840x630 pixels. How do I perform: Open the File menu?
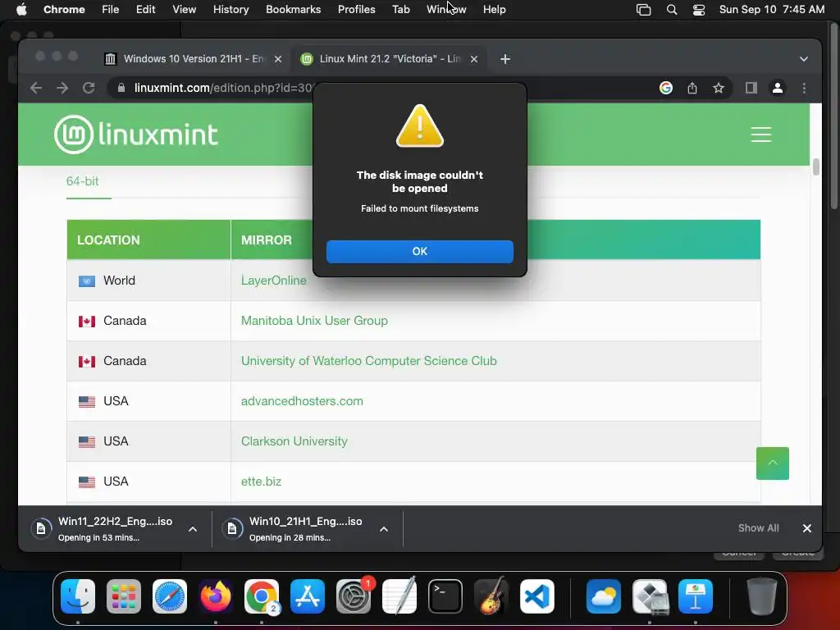[111, 9]
